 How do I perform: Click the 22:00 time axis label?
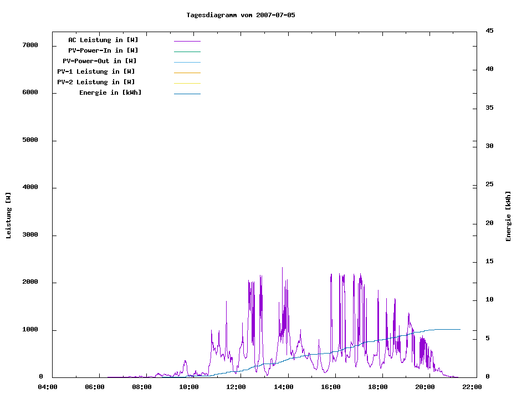coord(472,387)
